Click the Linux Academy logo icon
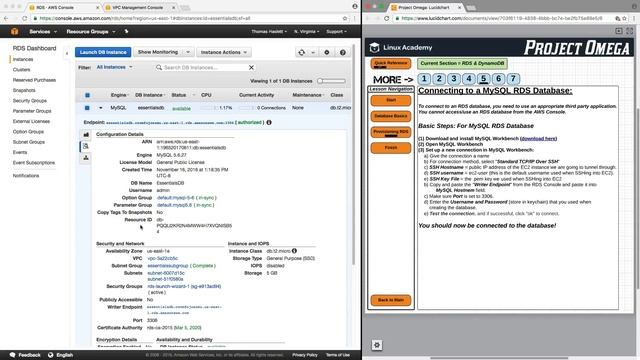Screen dimensions: 640x360 pos(374,48)
